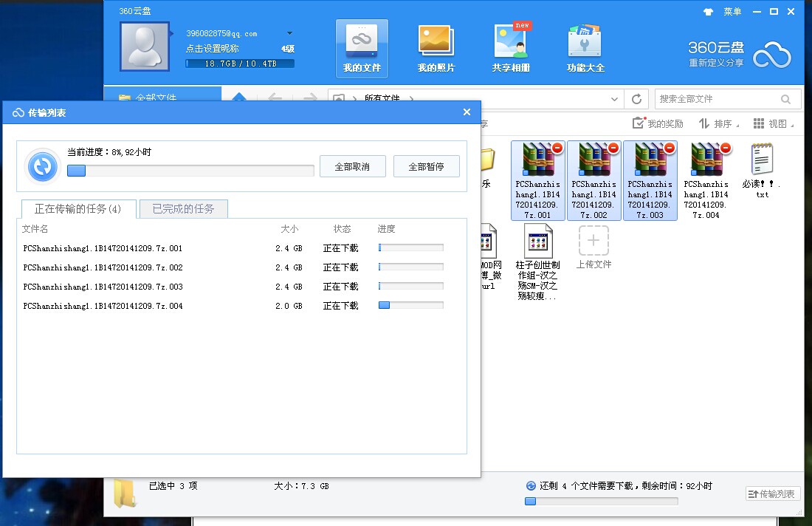The width and height of the screenshot is (812, 526).
Task: Click the circular sync icon in transfer dialog
Action: tap(43, 167)
